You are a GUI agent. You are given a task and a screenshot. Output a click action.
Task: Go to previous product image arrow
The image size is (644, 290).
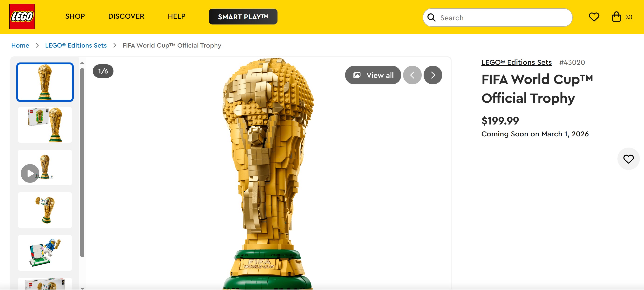tap(412, 75)
